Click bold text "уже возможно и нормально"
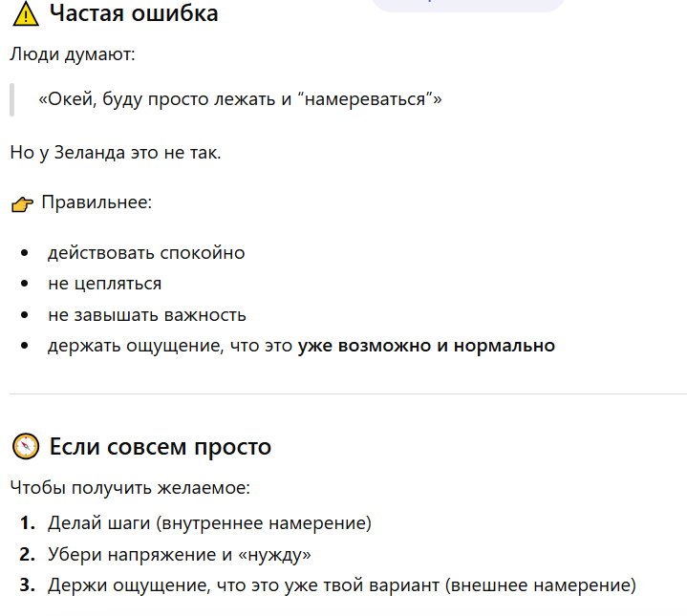This screenshot has height=616, width=687. [426, 346]
